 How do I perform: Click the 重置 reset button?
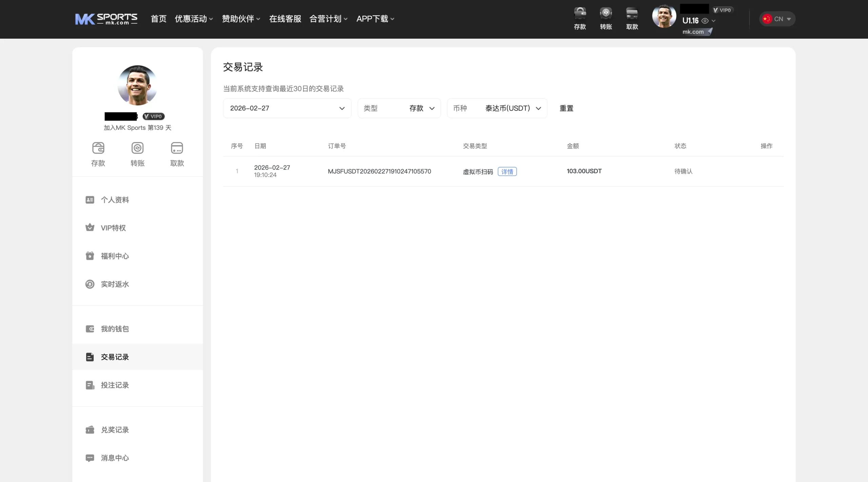pos(566,108)
